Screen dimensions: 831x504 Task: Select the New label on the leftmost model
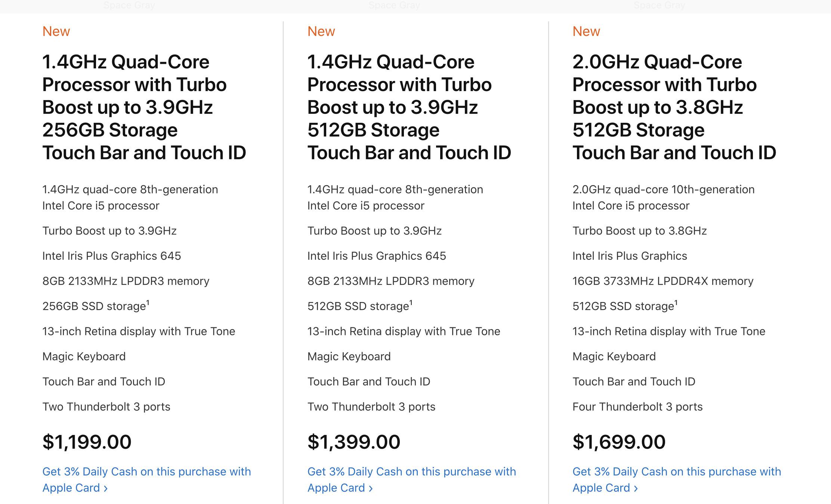coord(56,31)
